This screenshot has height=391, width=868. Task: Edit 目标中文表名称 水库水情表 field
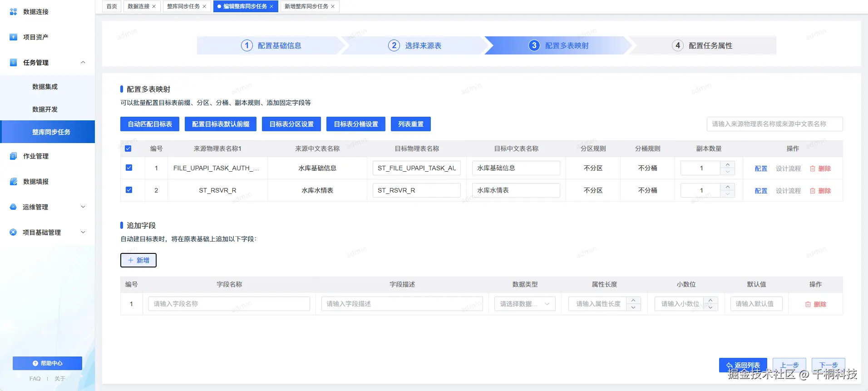pyautogui.click(x=516, y=190)
